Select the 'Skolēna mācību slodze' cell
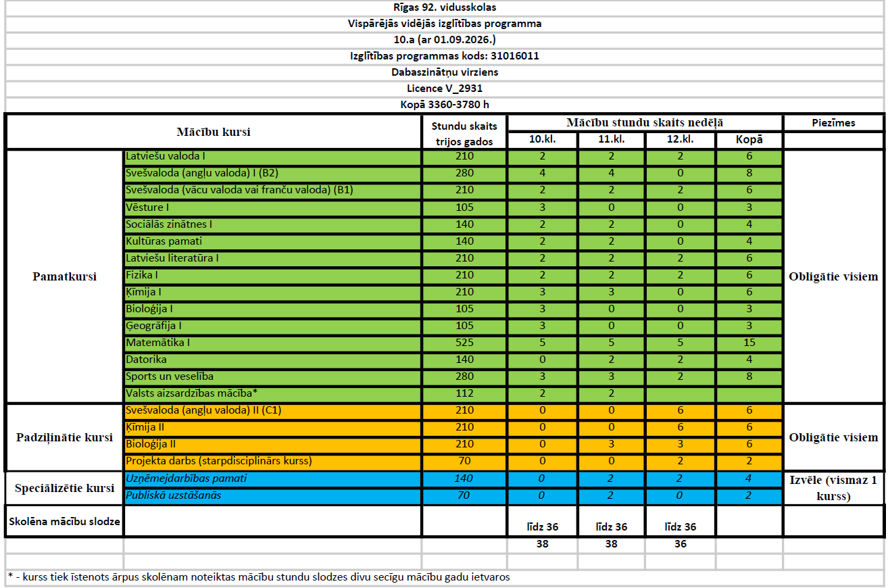Screen dimensions: 888x588 click(x=65, y=521)
